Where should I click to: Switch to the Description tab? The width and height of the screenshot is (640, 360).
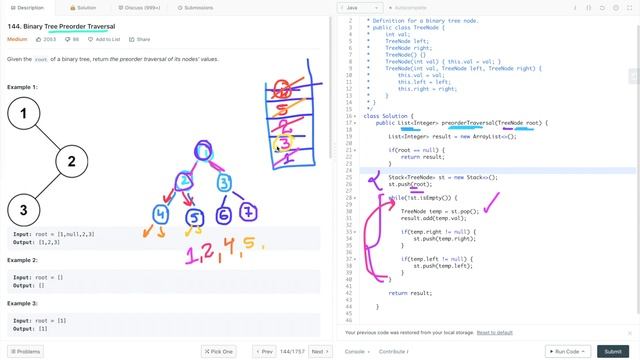click(27, 8)
